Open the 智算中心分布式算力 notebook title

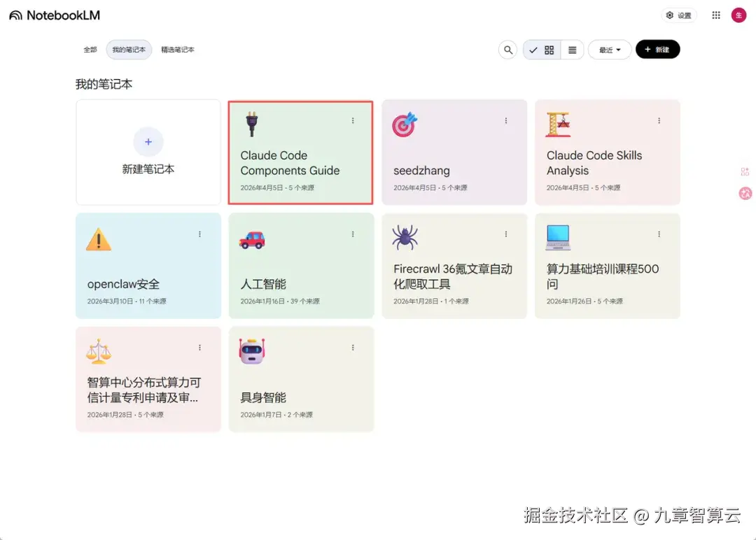point(143,390)
